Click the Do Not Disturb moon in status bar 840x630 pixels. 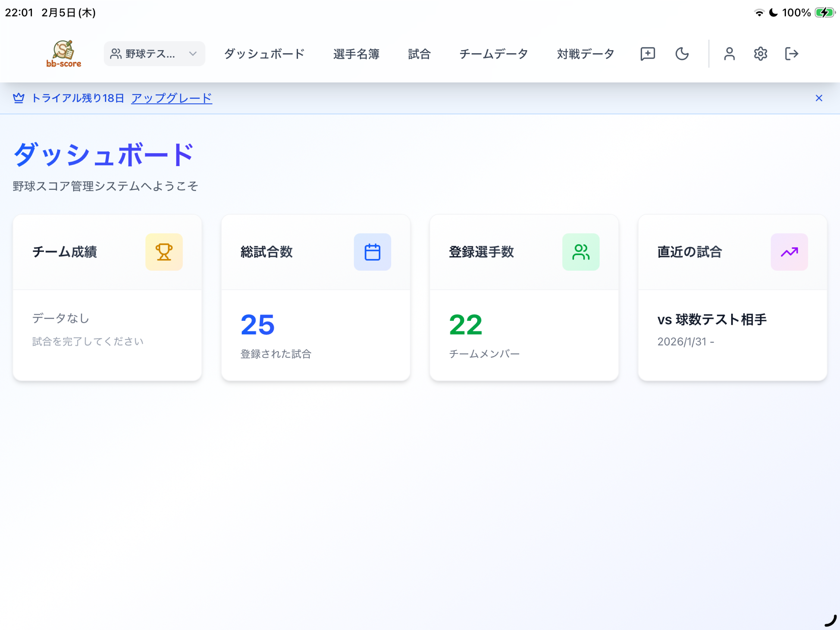coord(773,13)
